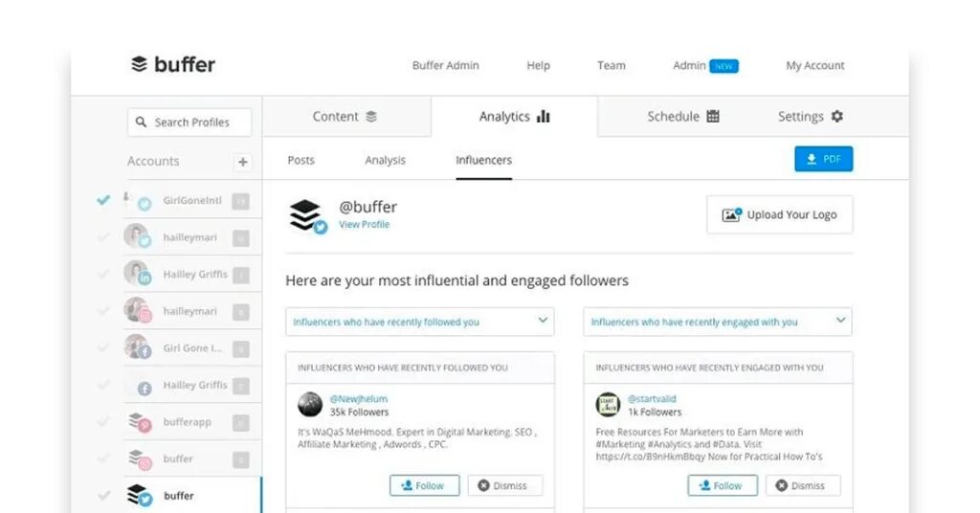Click the Girl Gone I... Facebook avatar
The height and width of the screenshot is (513, 980).
coord(138,347)
